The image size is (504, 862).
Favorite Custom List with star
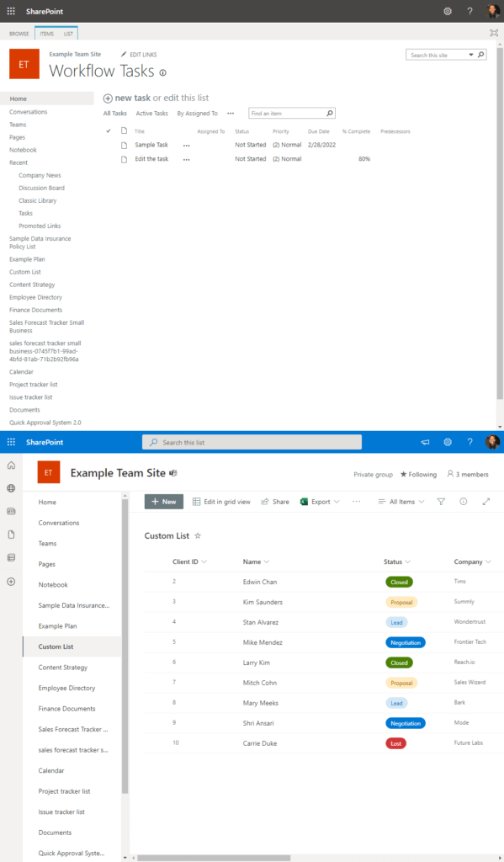[x=198, y=535]
